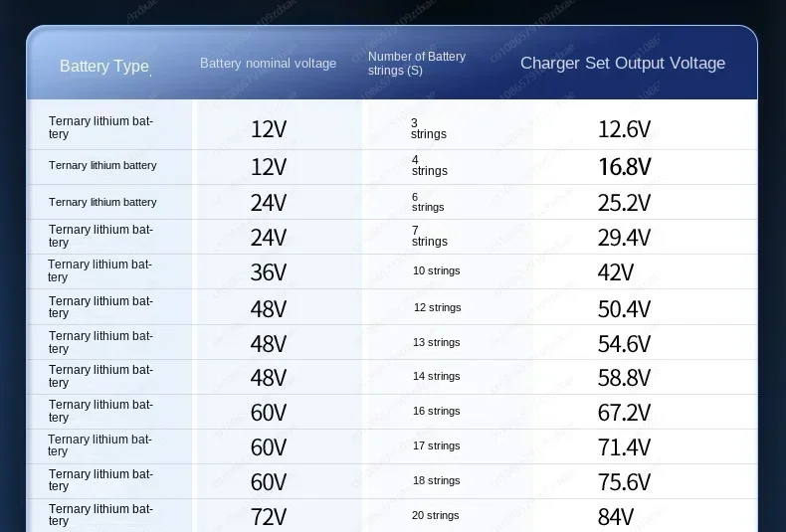786x532 pixels.
Task: Click the Battery Type column header
Action: [x=104, y=66]
